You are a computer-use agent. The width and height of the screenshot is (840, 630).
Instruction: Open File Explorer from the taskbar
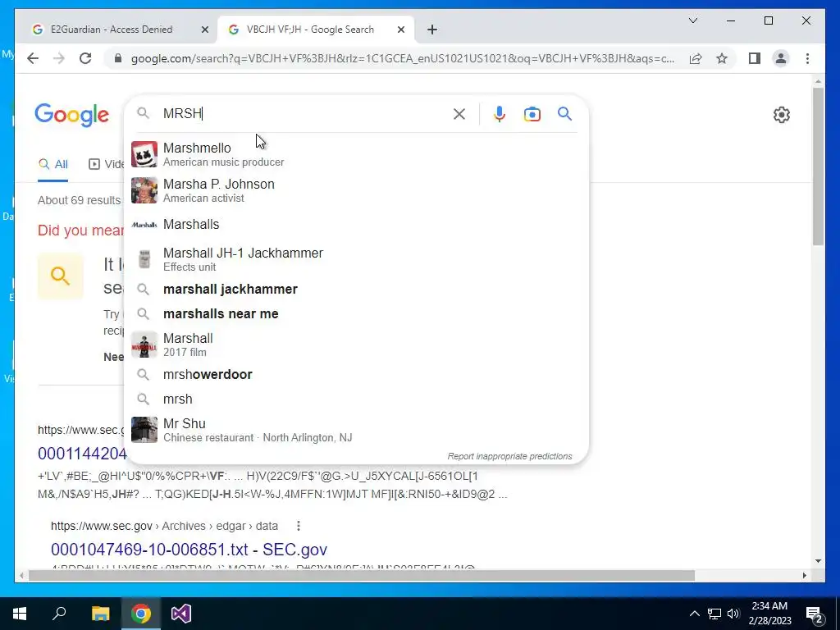click(x=100, y=614)
